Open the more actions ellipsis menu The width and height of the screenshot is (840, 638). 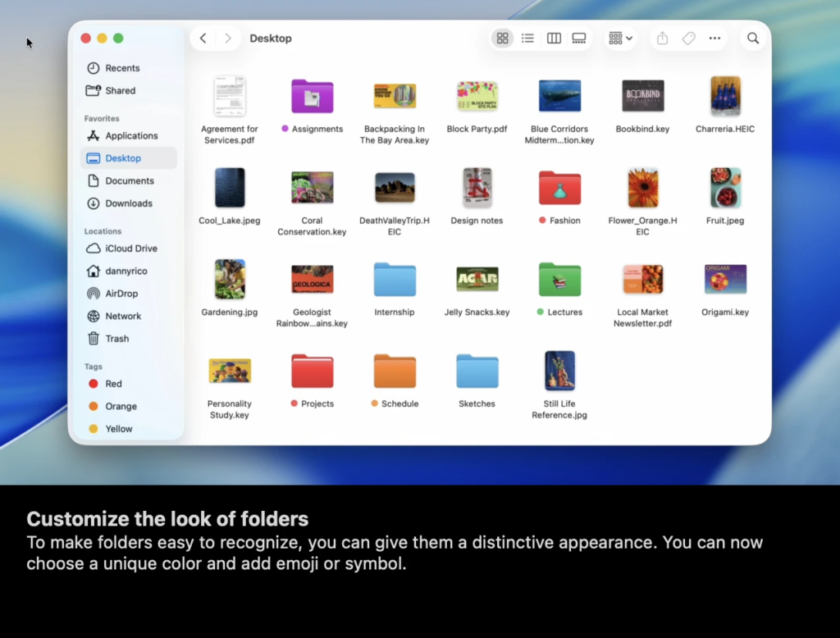(714, 39)
